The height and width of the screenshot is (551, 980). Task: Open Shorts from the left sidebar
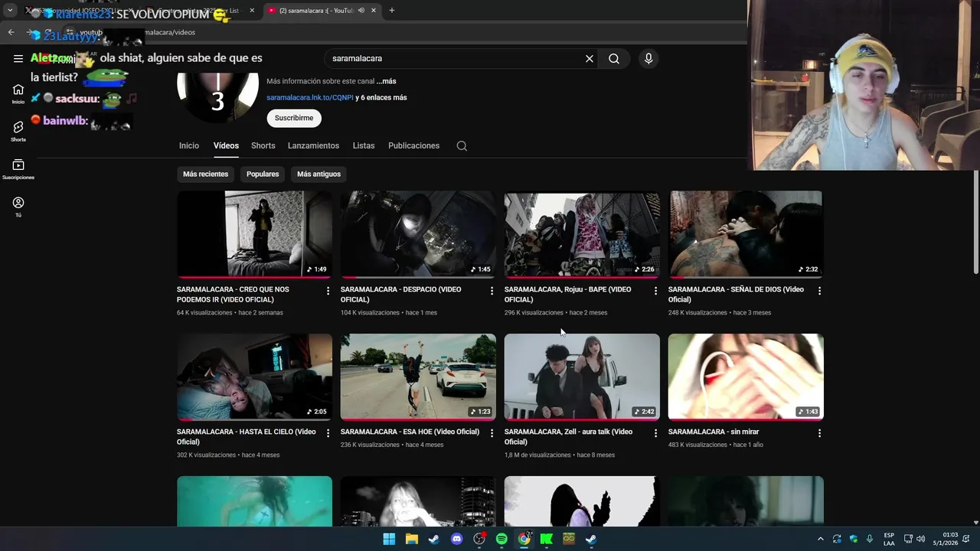(x=18, y=132)
